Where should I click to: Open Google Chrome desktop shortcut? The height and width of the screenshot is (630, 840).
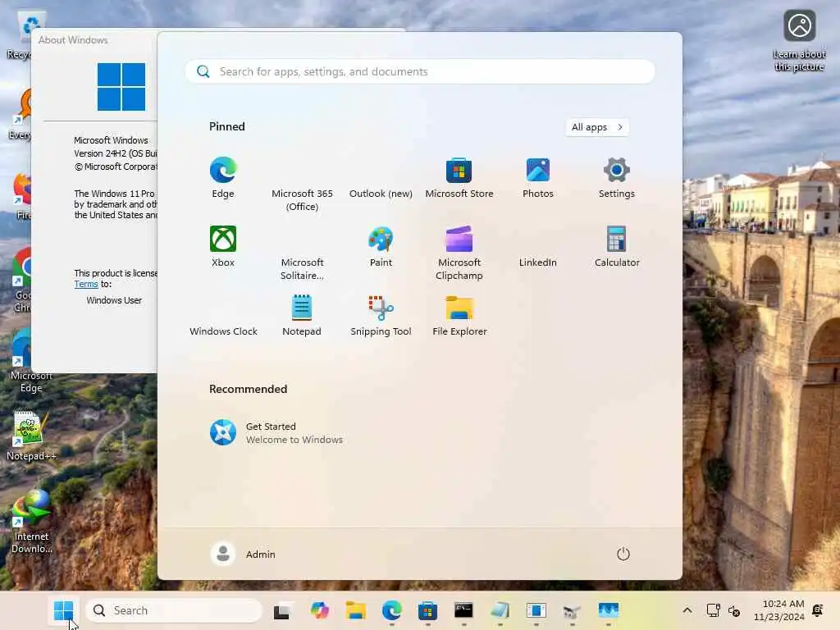click(22, 281)
